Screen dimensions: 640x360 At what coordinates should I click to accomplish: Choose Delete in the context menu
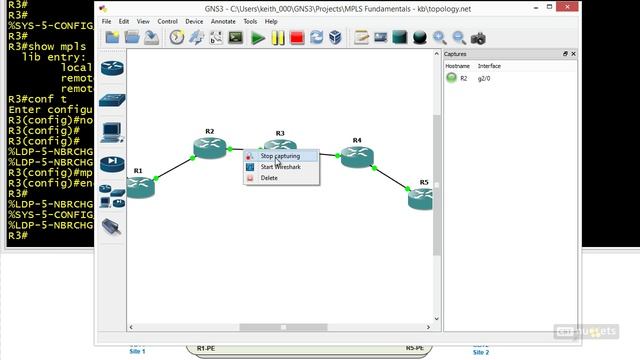[281, 178]
